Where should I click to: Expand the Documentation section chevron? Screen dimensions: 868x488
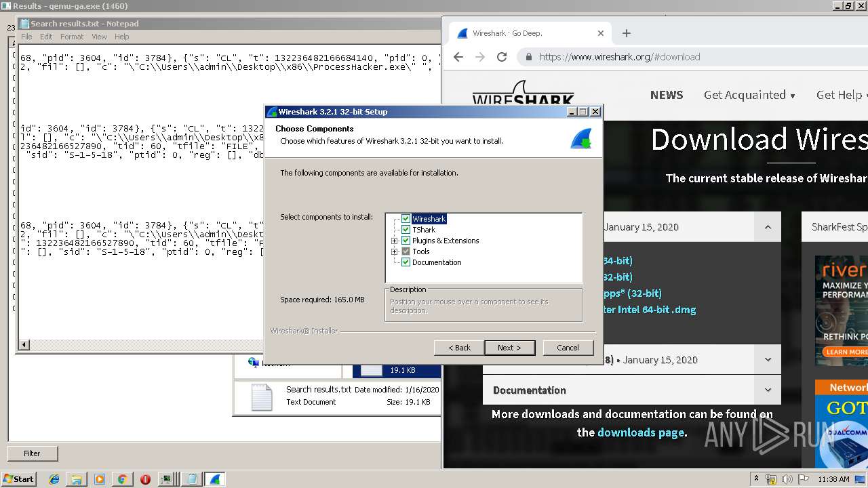coord(768,390)
